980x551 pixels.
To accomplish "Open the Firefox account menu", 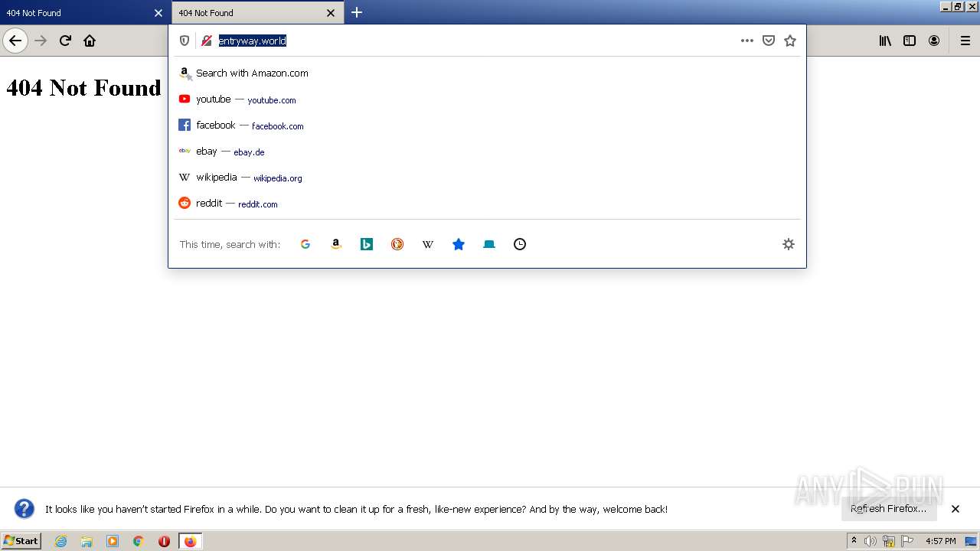I will pyautogui.click(x=934, y=41).
